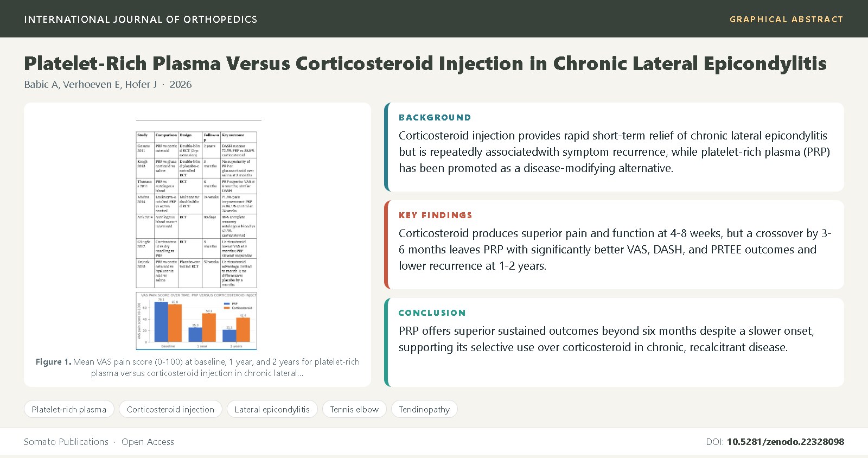
Task: Click the BACKGROUND section heading
Action: [x=435, y=117]
